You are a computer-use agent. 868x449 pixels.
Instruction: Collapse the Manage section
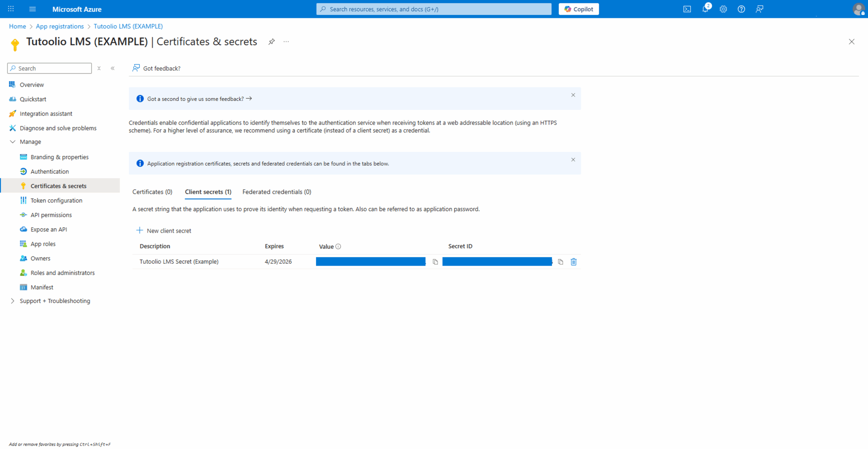coord(13,142)
